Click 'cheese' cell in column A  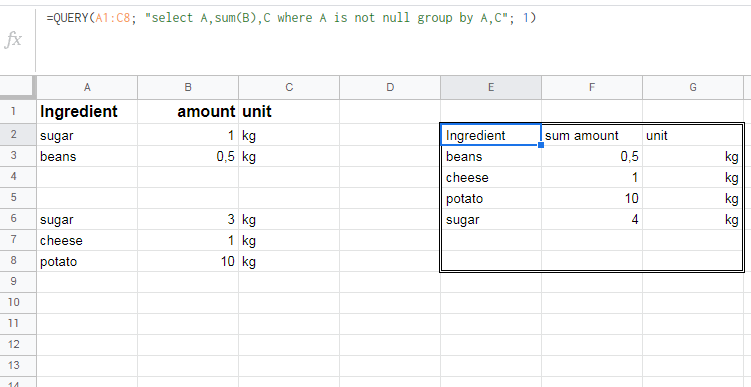[87, 240]
